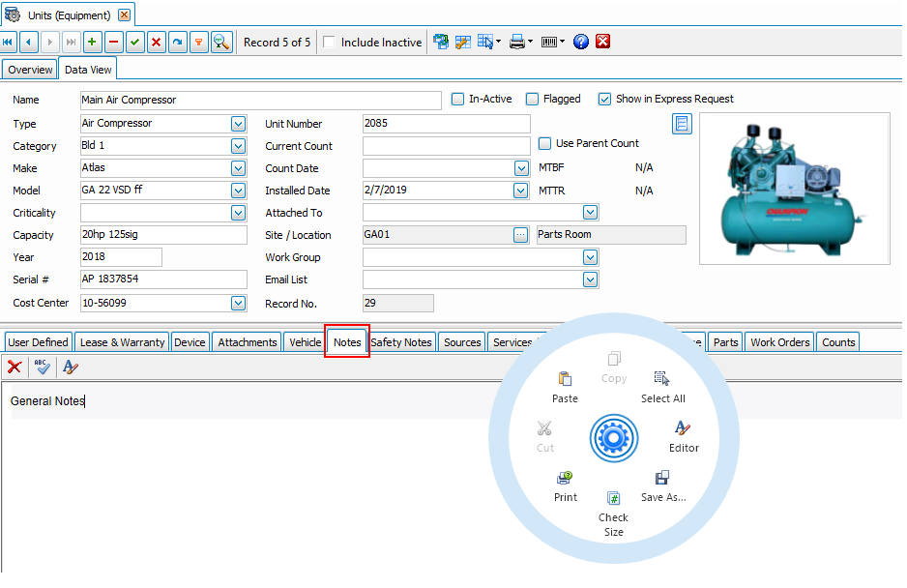This screenshot has width=907, height=588.
Task: Open help with blue question mark
Action: tap(581, 42)
